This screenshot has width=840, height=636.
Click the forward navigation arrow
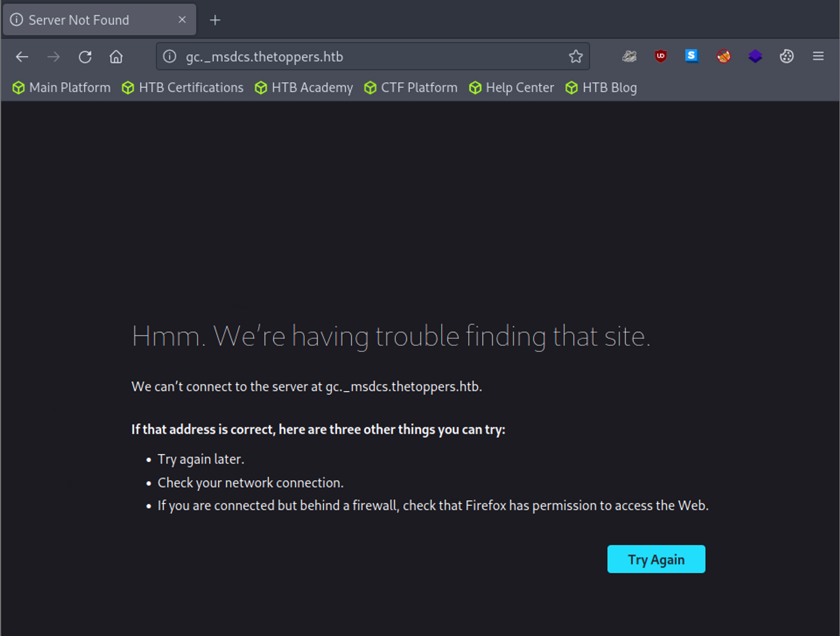53,57
